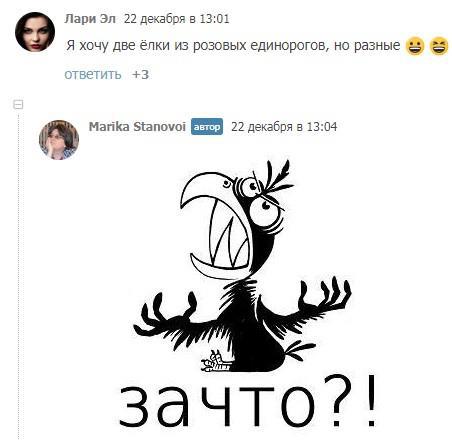
Task: Click the laughing squinting emoji in the comment
Action: pyautogui.click(x=439, y=46)
